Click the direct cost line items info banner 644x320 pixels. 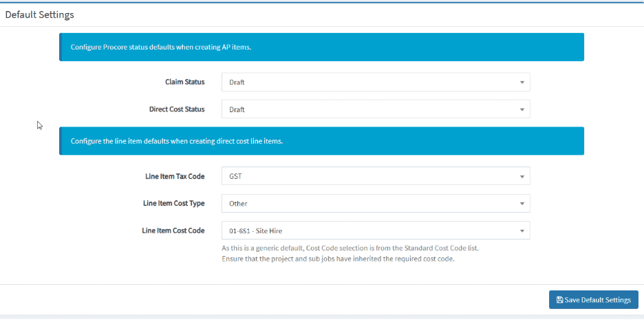pos(321,141)
